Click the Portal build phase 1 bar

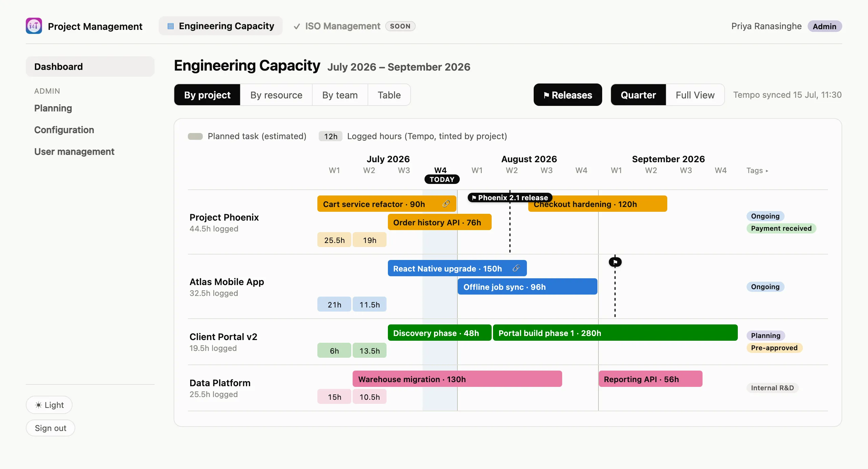(615, 333)
